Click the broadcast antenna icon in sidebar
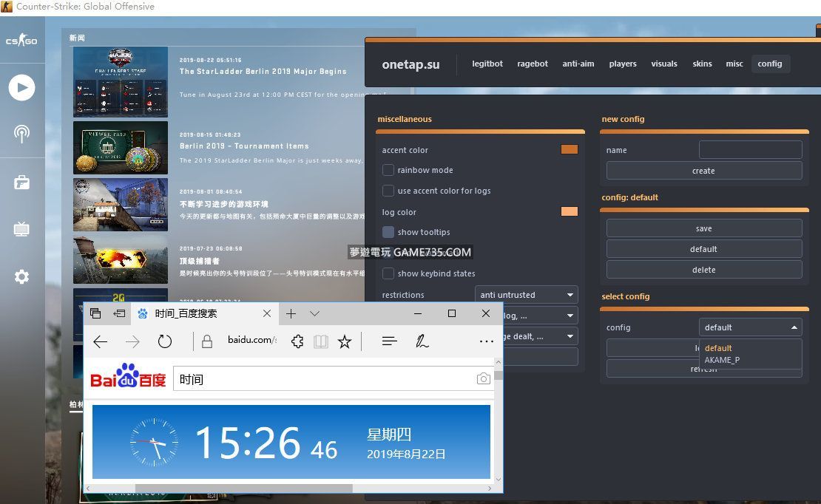Viewport: 821px width, 504px height. click(21, 134)
